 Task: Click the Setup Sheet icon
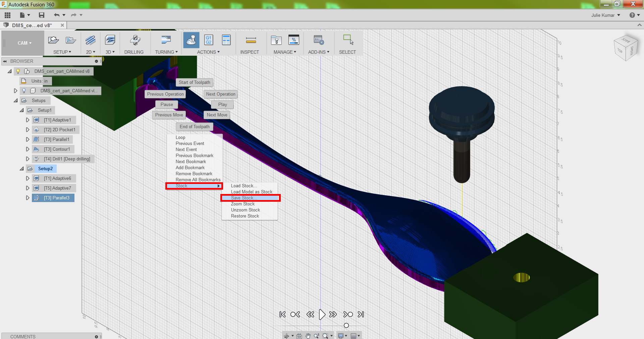coord(226,40)
